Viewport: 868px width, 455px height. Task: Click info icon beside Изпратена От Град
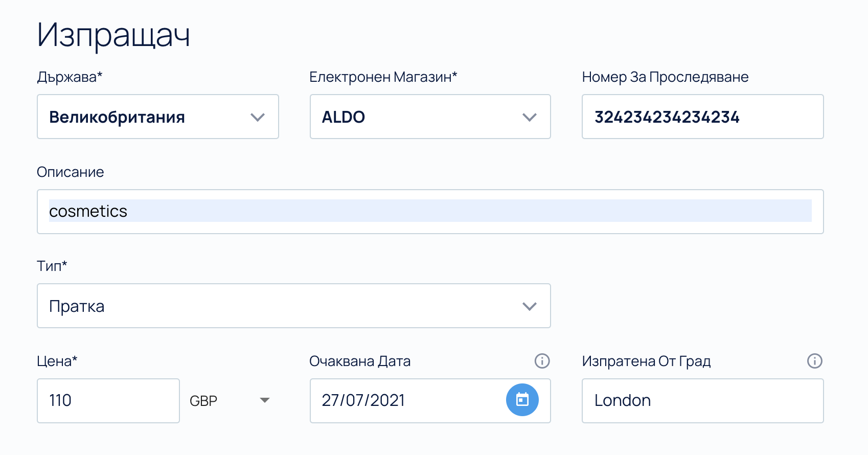tap(814, 361)
